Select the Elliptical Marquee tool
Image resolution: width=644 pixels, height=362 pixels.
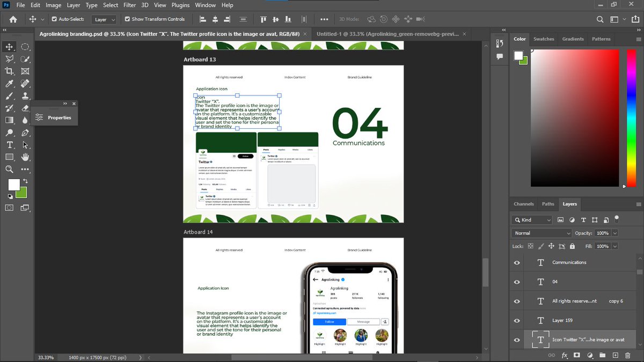point(25,47)
